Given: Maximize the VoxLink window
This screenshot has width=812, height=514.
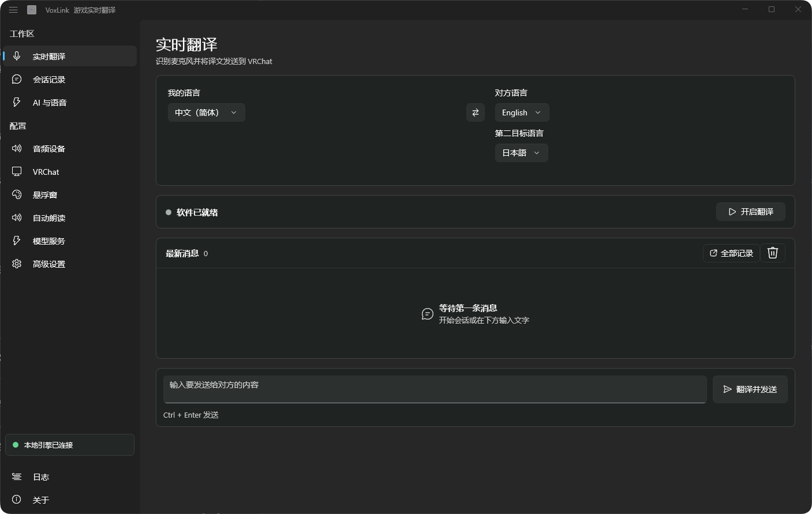Looking at the screenshot, I should (x=772, y=9).
